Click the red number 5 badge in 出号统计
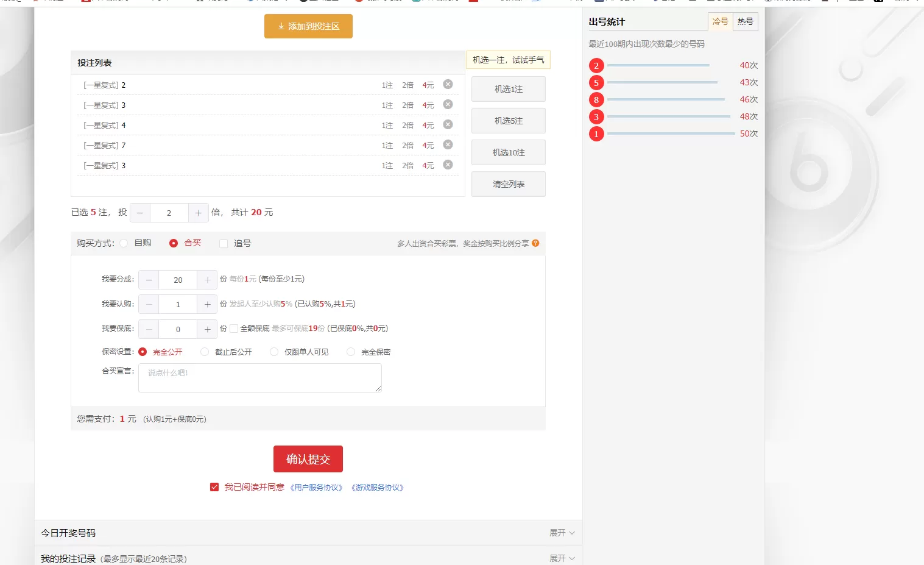 [596, 82]
